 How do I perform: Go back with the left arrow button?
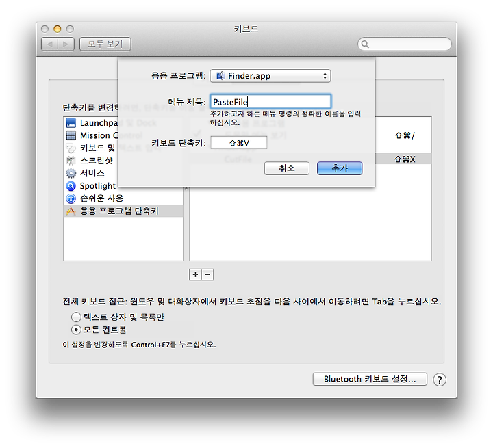pyautogui.click(x=50, y=44)
